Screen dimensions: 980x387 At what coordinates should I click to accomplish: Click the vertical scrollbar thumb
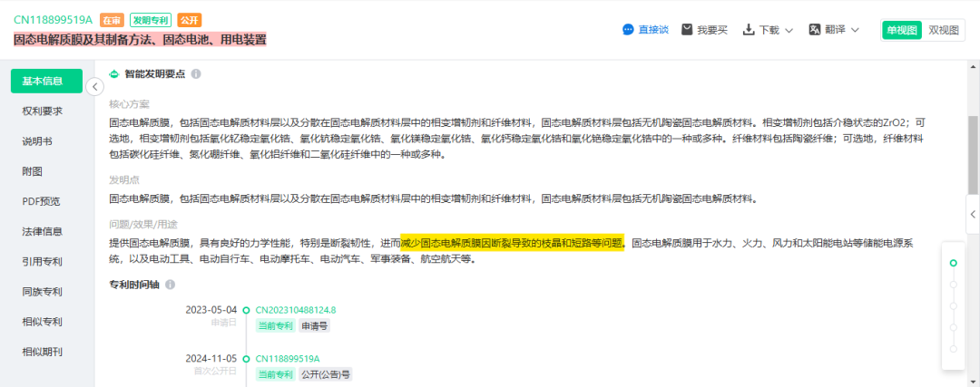click(x=973, y=155)
